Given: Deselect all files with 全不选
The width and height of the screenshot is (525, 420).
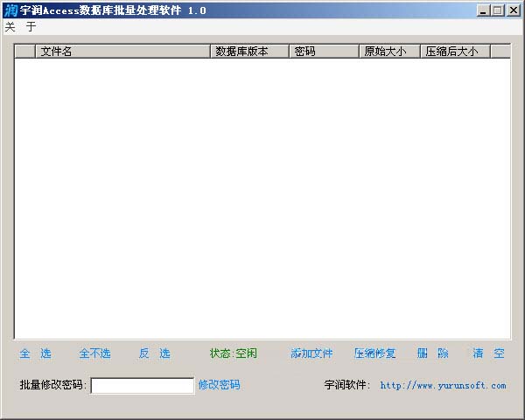Looking at the screenshot, I should tap(94, 353).
